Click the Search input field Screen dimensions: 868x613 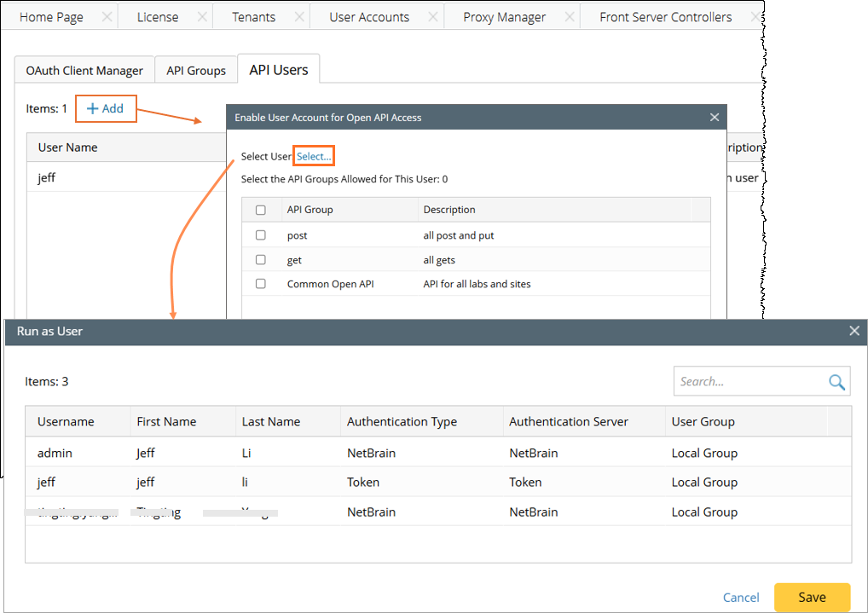[750, 382]
